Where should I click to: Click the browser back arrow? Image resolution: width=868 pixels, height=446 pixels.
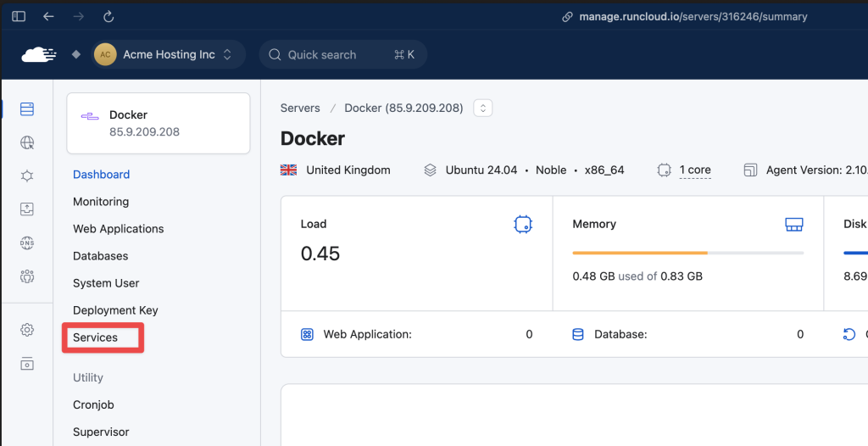point(48,17)
